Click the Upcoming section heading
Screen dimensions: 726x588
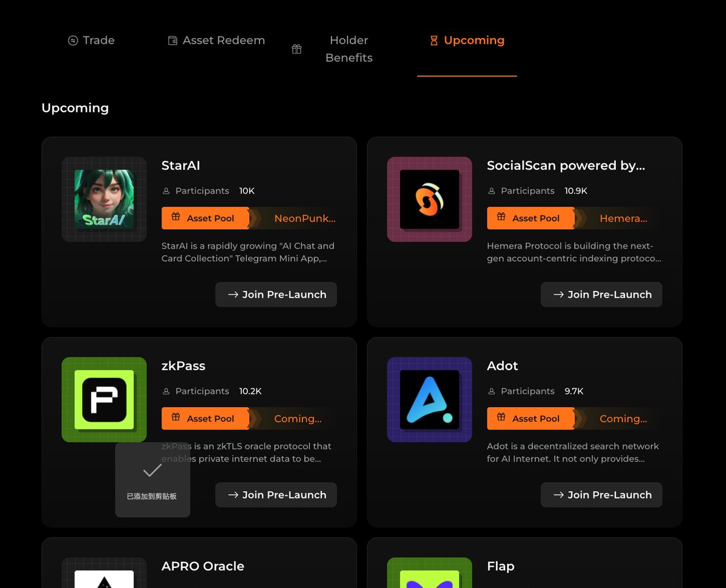pos(75,108)
